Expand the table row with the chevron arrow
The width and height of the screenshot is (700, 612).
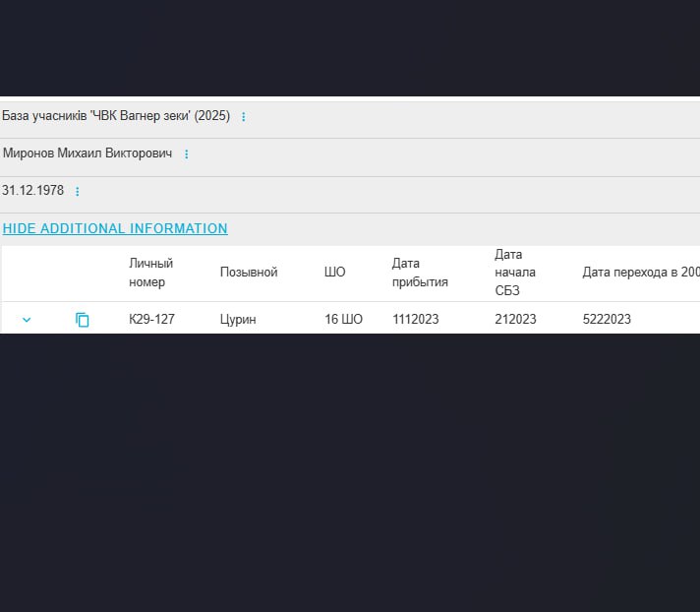pos(27,320)
